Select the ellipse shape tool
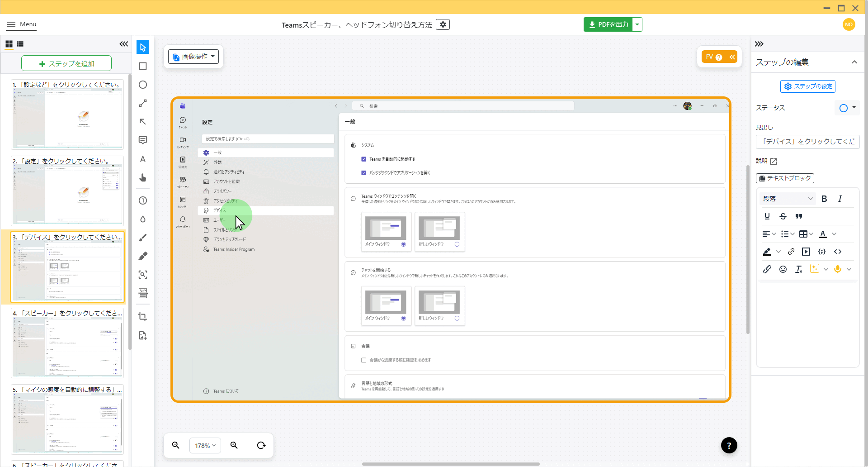Image resolution: width=868 pixels, height=467 pixels. (x=143, y=85)
